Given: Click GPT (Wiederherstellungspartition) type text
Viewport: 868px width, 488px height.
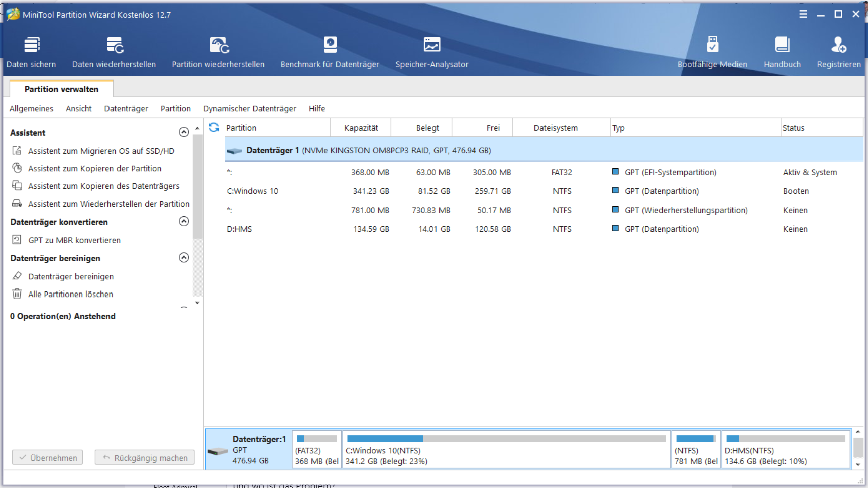Looking at the screenshot, I should 686,210.
